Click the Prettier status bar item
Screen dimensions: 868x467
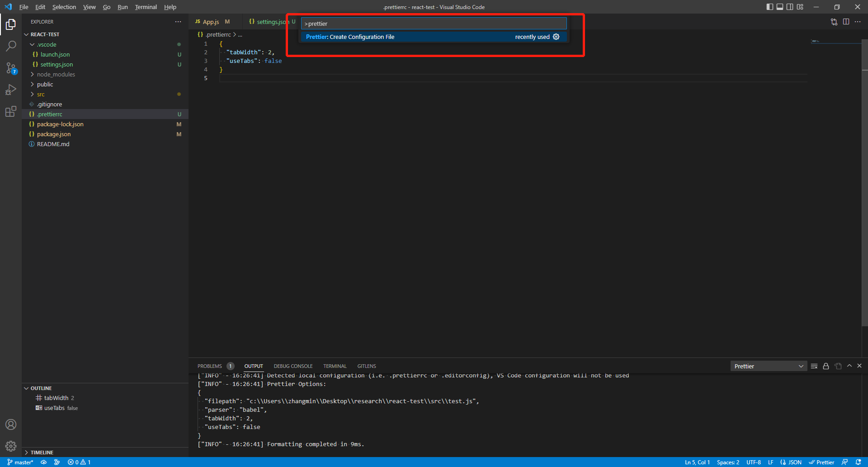point(821,462)
